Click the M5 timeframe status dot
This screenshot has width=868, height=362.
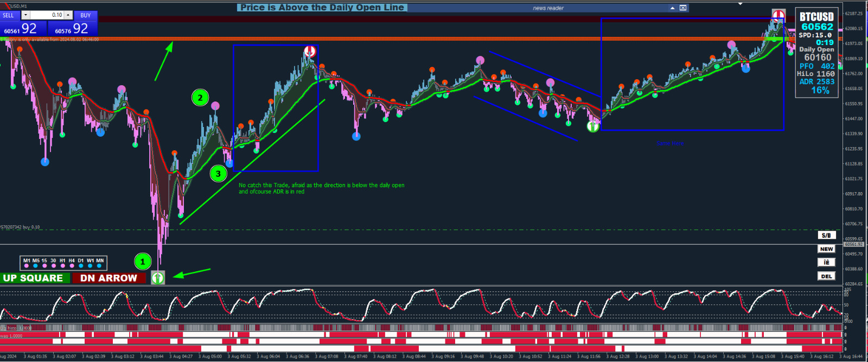pyautogui.click(x=35, y=266)
